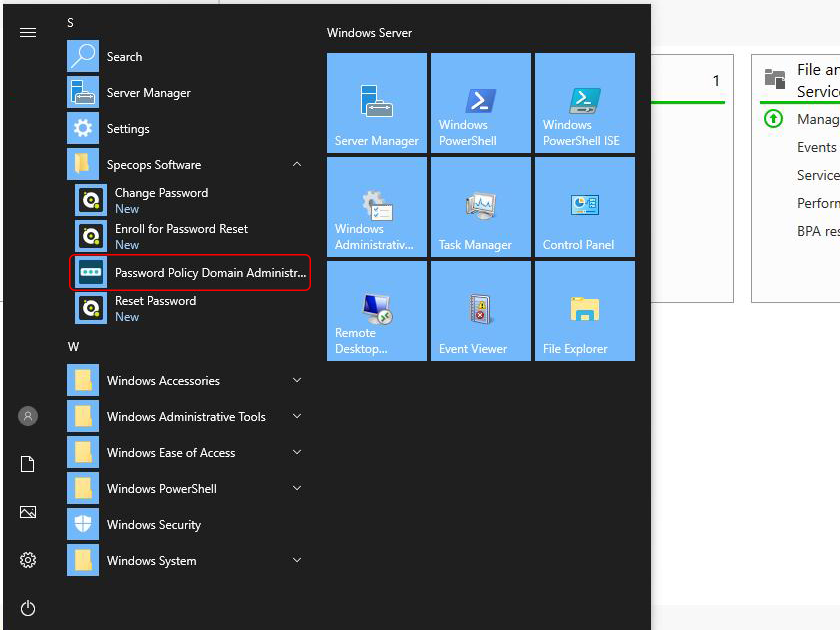Launch Specops Change Password

click(191, 200)
